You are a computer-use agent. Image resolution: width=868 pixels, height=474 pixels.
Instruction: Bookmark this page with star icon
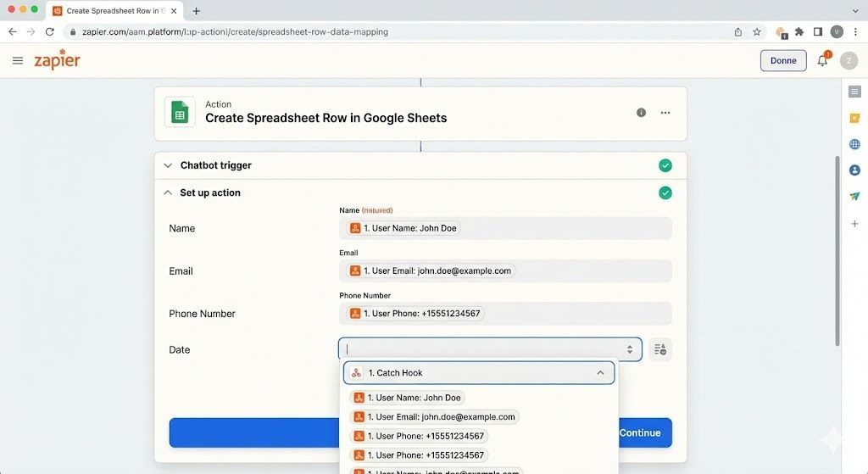757,31
